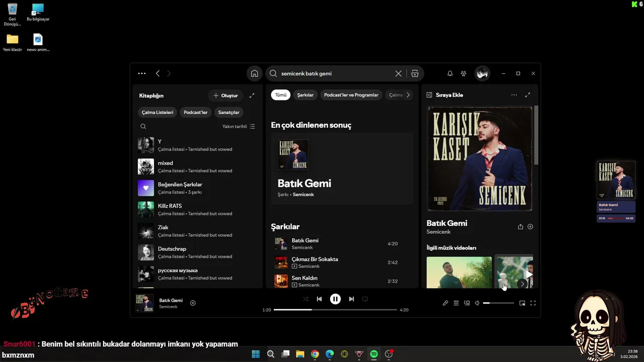Open Semicenk artist link in top result

coord(303,195)
